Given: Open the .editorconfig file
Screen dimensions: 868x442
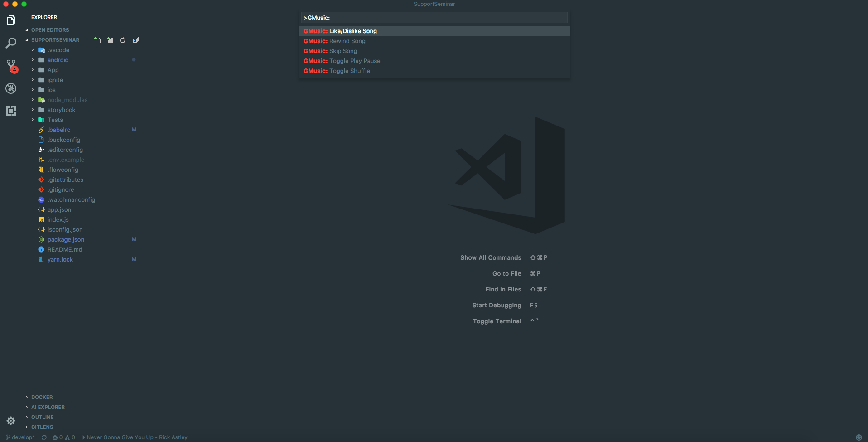Looking at the screenshot, I should pyautogui.click(x=65, y=150).
